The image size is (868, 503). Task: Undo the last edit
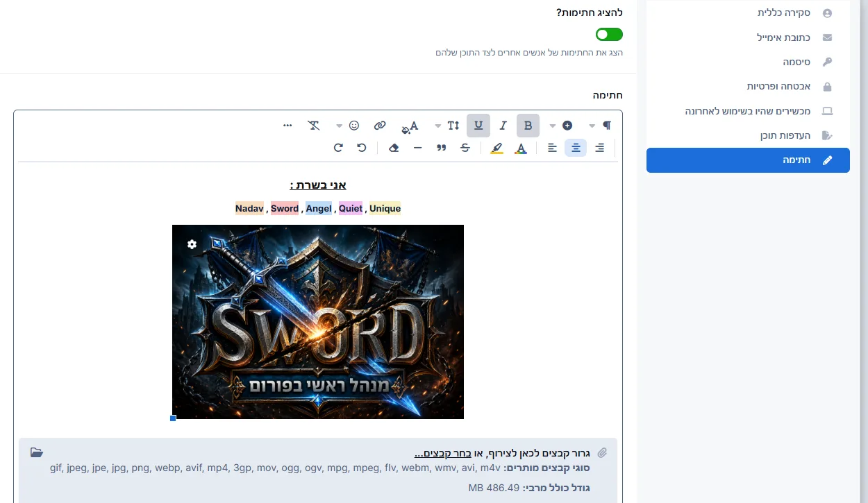[x=362, y=148]
